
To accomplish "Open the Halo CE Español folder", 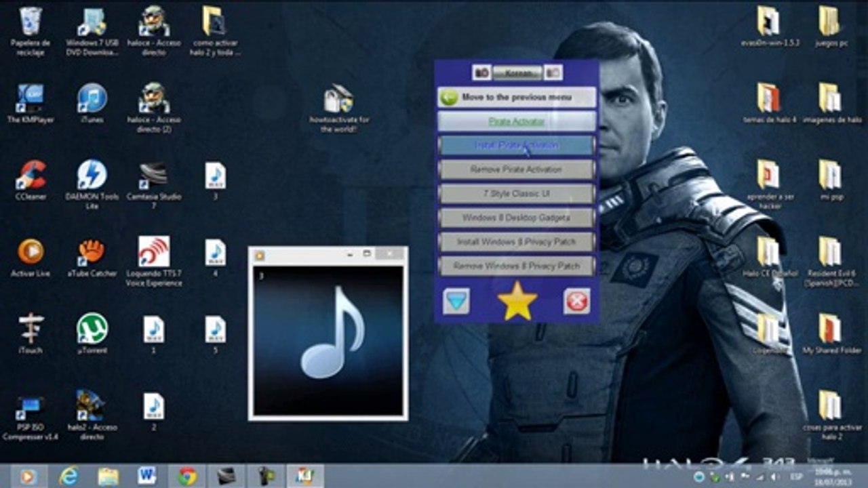I will coord(769,258).
